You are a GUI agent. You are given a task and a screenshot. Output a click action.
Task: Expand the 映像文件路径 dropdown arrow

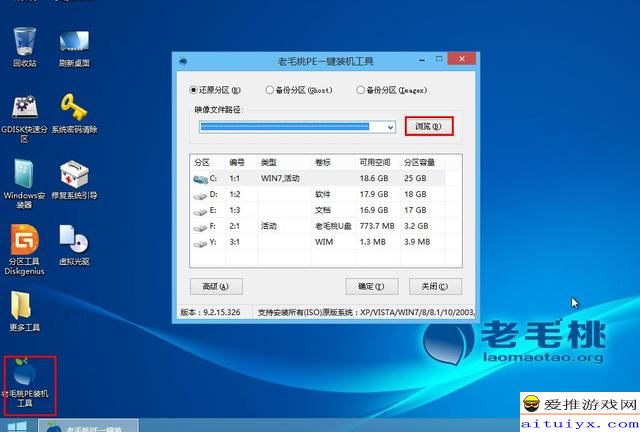[390, 127]
